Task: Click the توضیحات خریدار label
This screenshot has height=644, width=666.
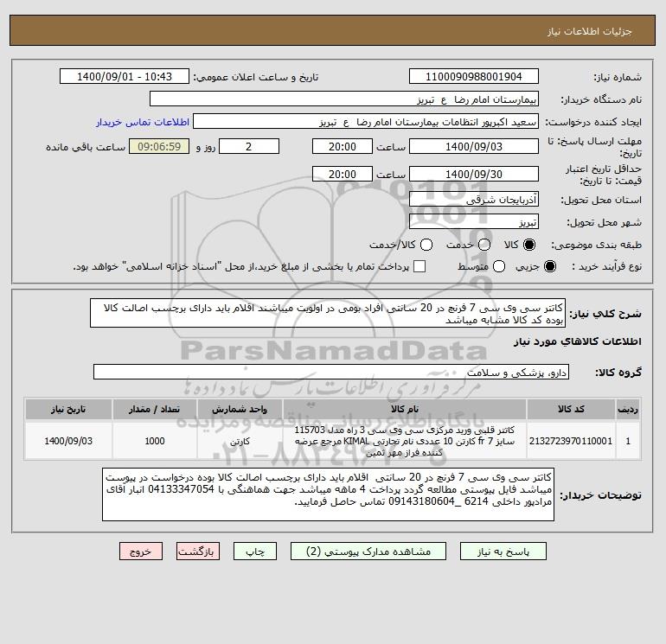Action: click(600, 495)
